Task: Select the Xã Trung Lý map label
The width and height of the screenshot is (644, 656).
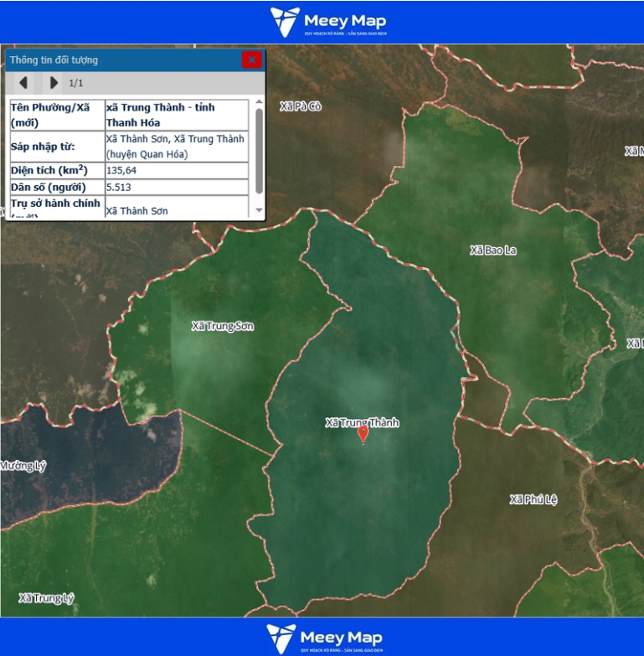Action: pyautogui.click(x=46, y=598)
